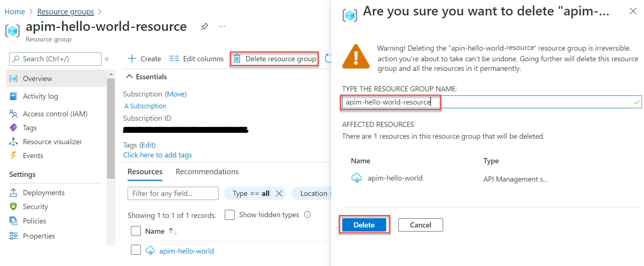644x266 pixels.
Task: Pin the apim-hello-world-resource resource group
Action: coord(204,26)
